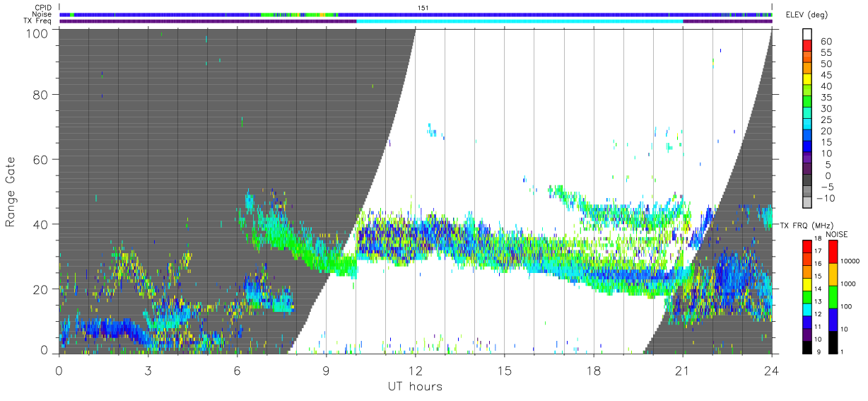Click the "30" label on the ELEV color bar
Image resolution: width=868 pixels, height=401 pixels.
[x=826, y=109]
